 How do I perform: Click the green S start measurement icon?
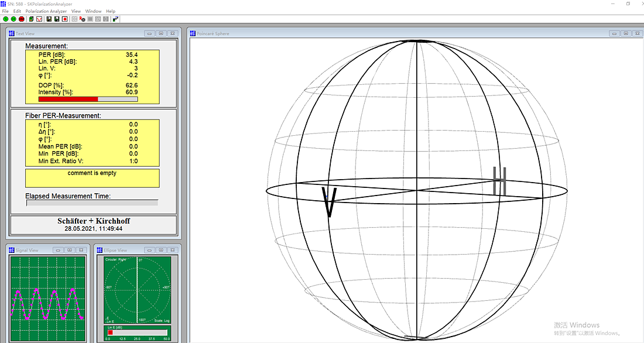tap(5, 19)
